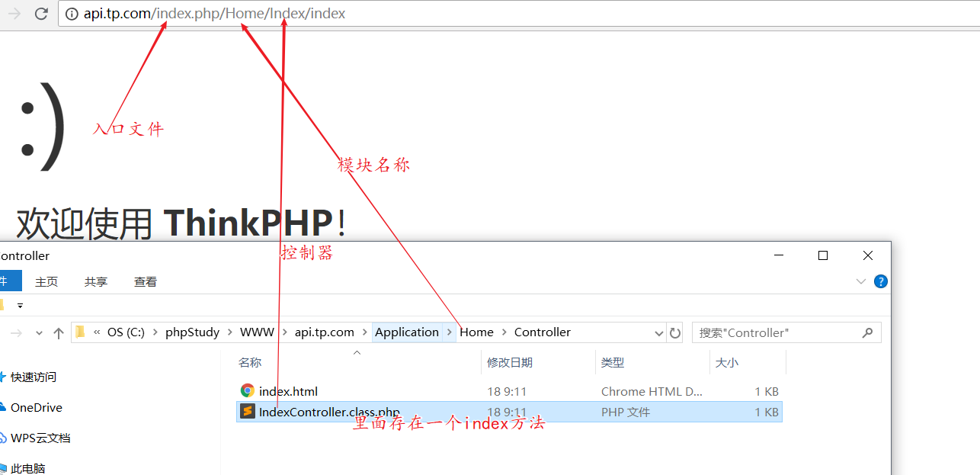980x475 pixels.
Task: Go up one folder level in Explorer
Action: (59, 333)
